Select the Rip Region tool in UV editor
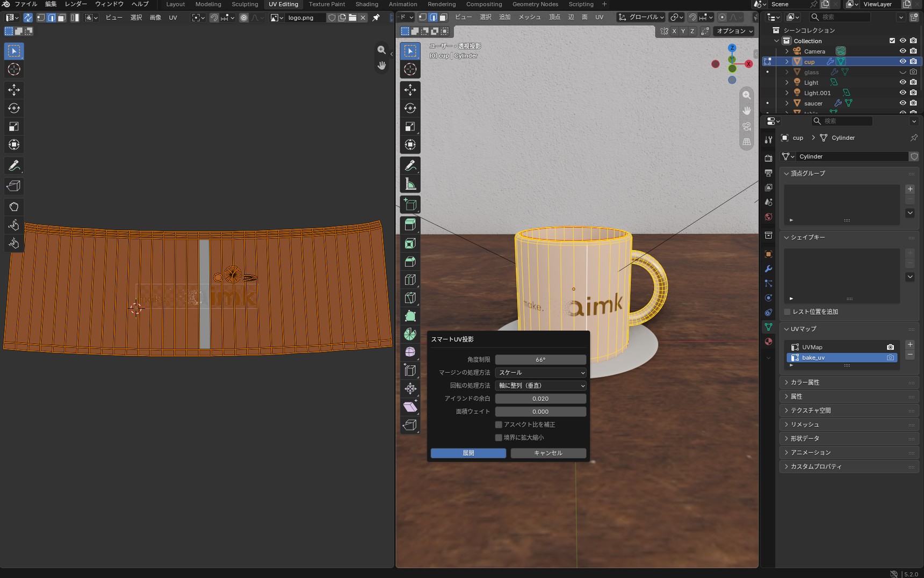 (14, 186)
